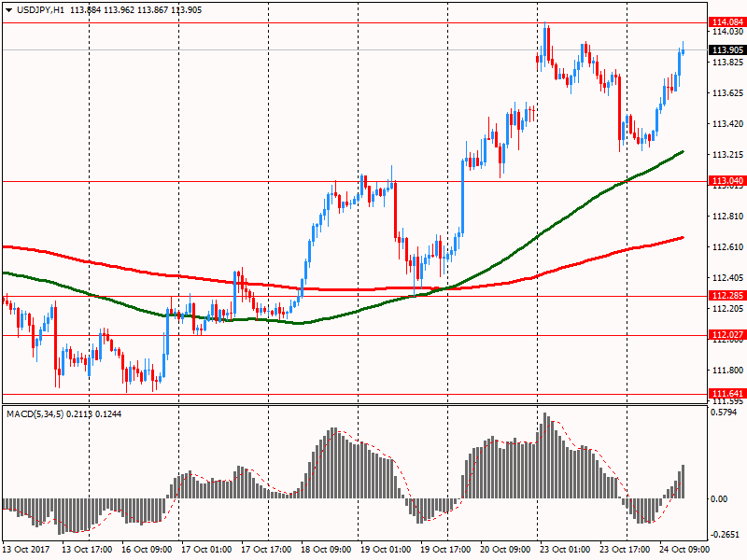This screenshot has height=560, width=747.
Task: Select the 112.285 horizontal level label
Action: [x=727, y=296]
